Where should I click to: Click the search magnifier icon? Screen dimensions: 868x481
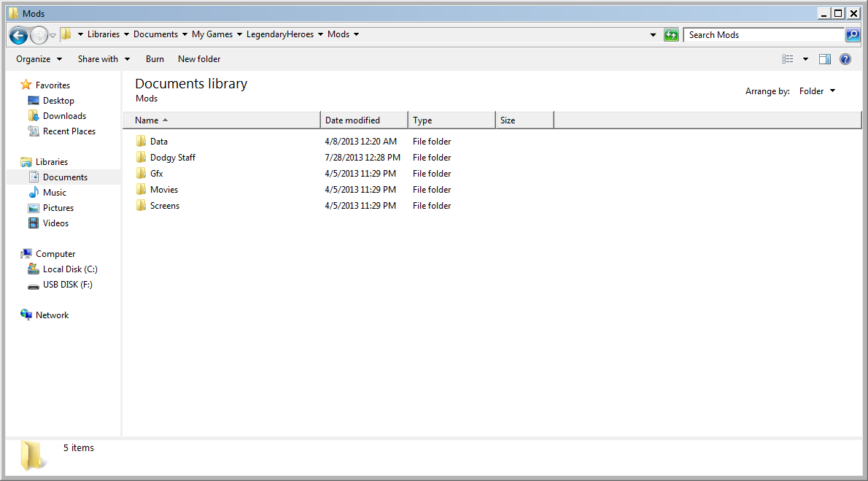(x=852, y=35)
